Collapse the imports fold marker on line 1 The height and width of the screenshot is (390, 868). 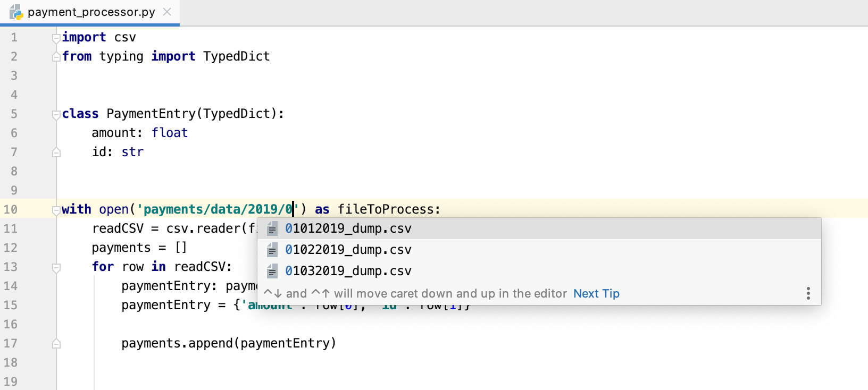coord(56,38)
